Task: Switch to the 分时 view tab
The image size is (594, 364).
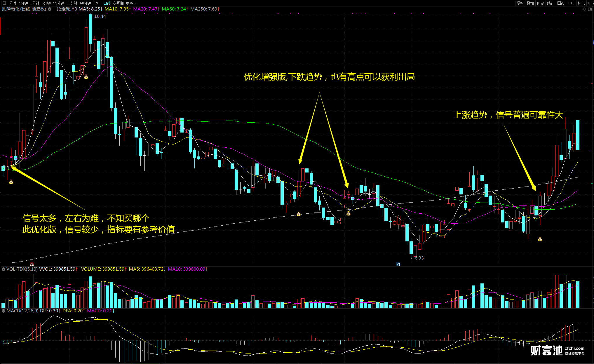Action: (x=13, y=3)
